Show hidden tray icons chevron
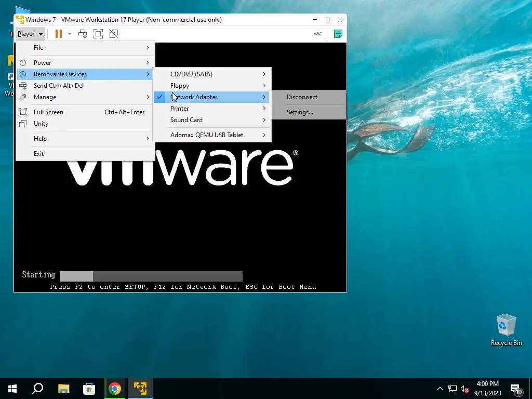The image size is (532, 399). (440, 389)
